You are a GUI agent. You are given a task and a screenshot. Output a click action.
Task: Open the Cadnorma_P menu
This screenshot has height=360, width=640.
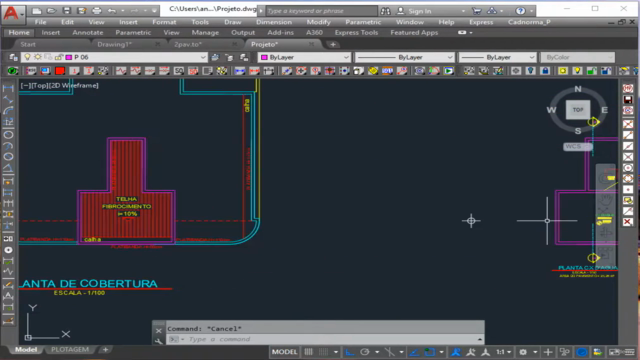[x=529, y=22]
